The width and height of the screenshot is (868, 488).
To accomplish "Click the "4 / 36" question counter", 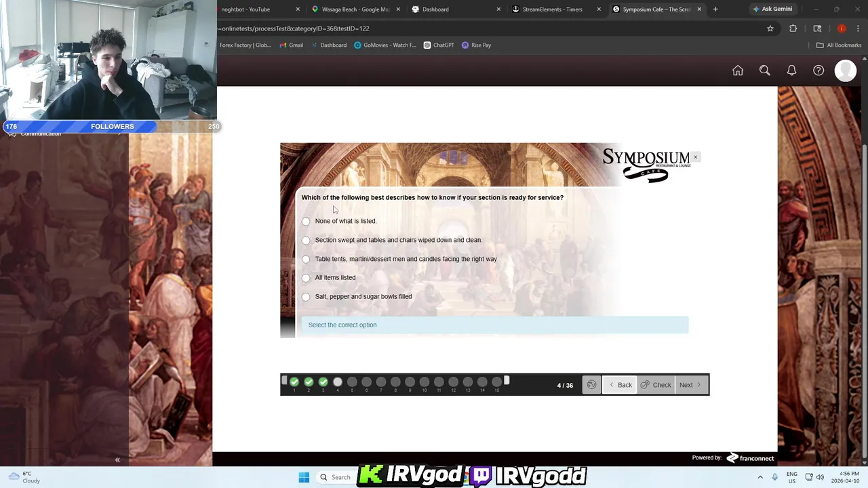I will [565, 386].
